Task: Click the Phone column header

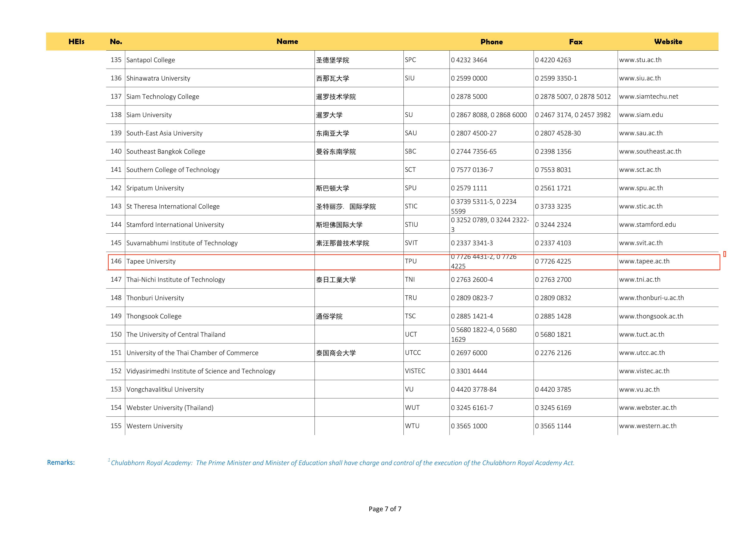Action: pos(491,42)
